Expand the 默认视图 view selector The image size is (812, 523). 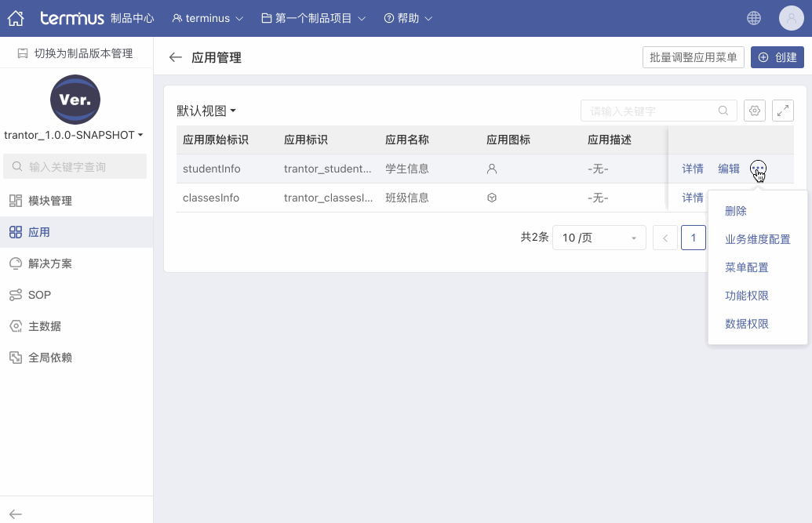coord(206,111)
